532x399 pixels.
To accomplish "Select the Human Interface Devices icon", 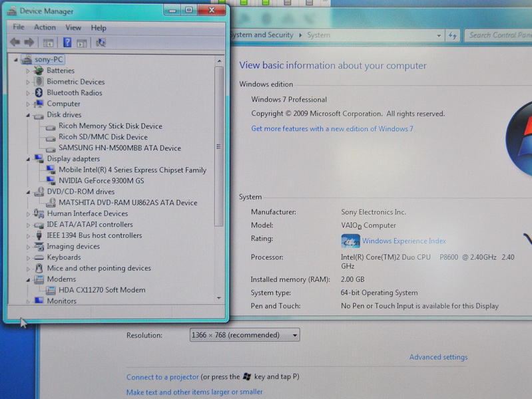I will (39, 213).
